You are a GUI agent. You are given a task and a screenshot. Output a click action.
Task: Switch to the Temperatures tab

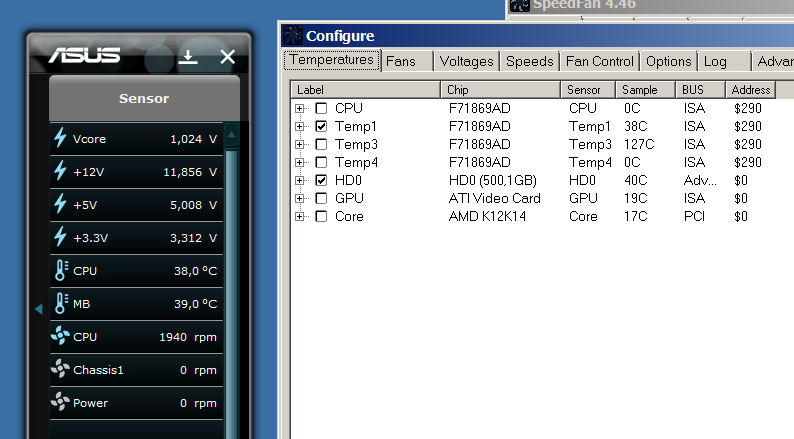click(332, 60)
